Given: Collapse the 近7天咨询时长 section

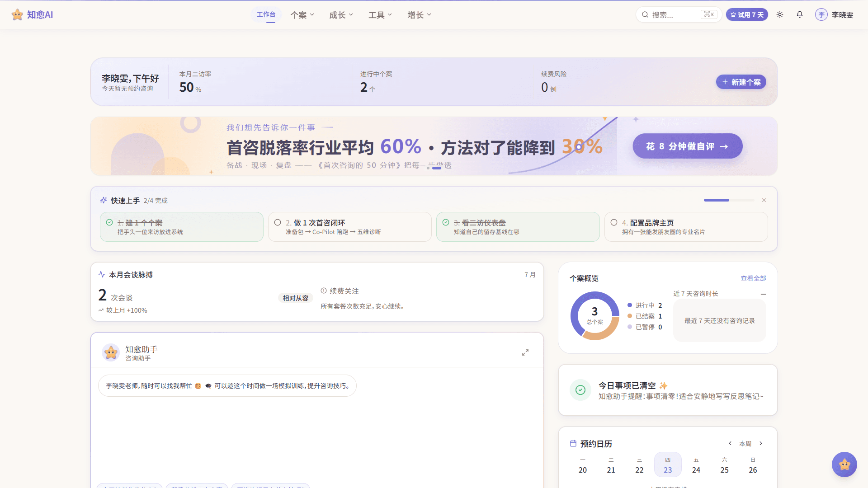Looking at the screenshot, I should point(763,294).
